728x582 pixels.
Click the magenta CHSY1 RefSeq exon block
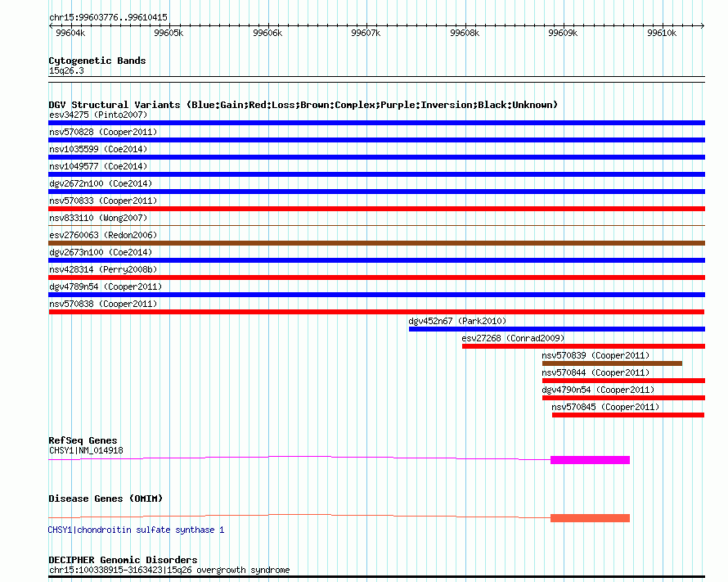click(x=590, y=460)
